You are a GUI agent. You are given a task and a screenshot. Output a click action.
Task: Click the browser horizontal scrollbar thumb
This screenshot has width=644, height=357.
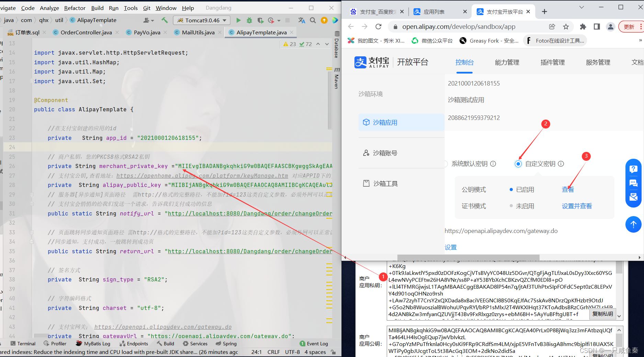point(468,257)
